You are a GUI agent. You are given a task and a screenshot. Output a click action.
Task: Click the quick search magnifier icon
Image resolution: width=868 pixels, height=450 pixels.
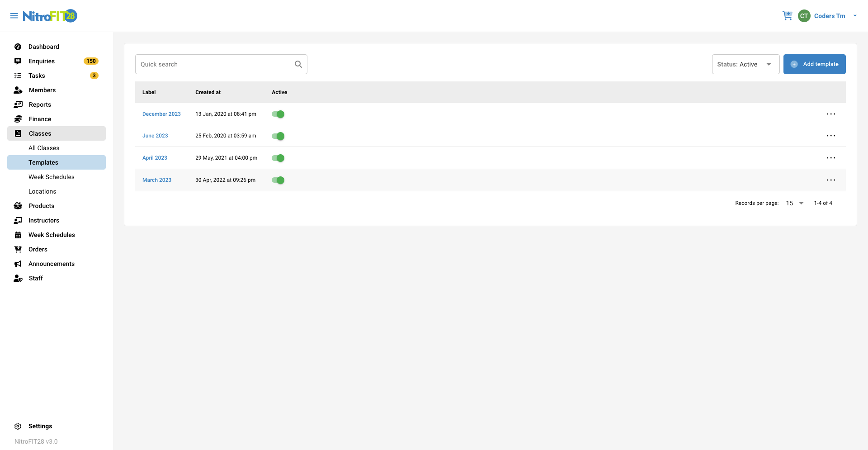click(298, 64)
